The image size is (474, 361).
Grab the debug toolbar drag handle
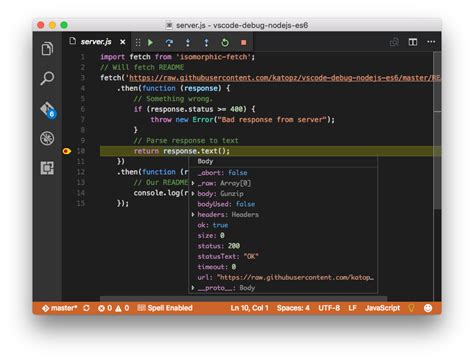click(x=138, y=42)
